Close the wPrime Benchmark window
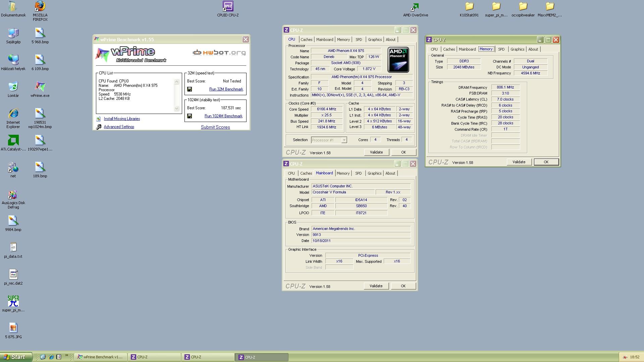The image size is (644, 362). pos(246,40)
